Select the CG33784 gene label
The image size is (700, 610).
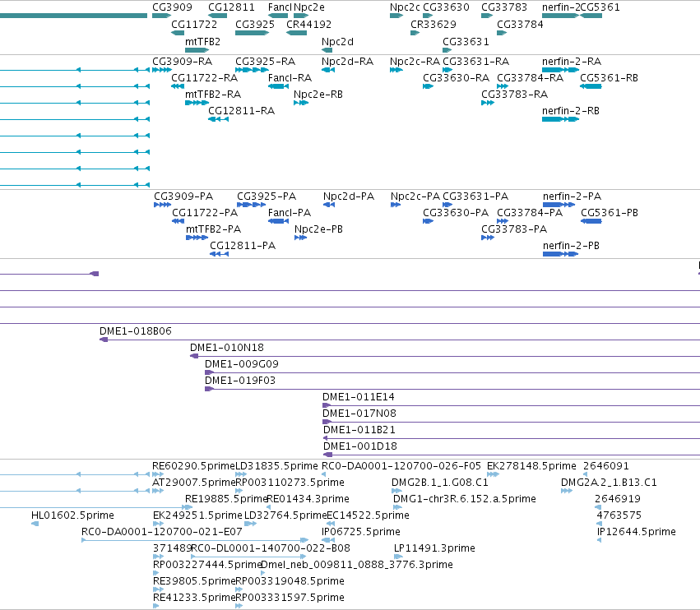pyautogui.click(x=520, y=24)
